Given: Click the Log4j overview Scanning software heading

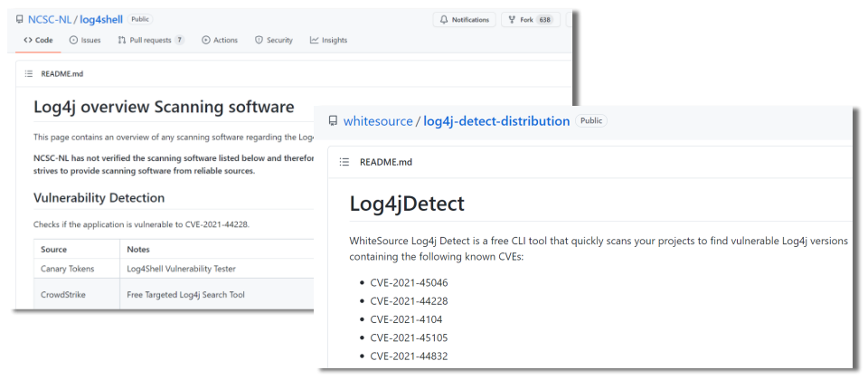Looking at the screenshot, I should tap(164, 107).
